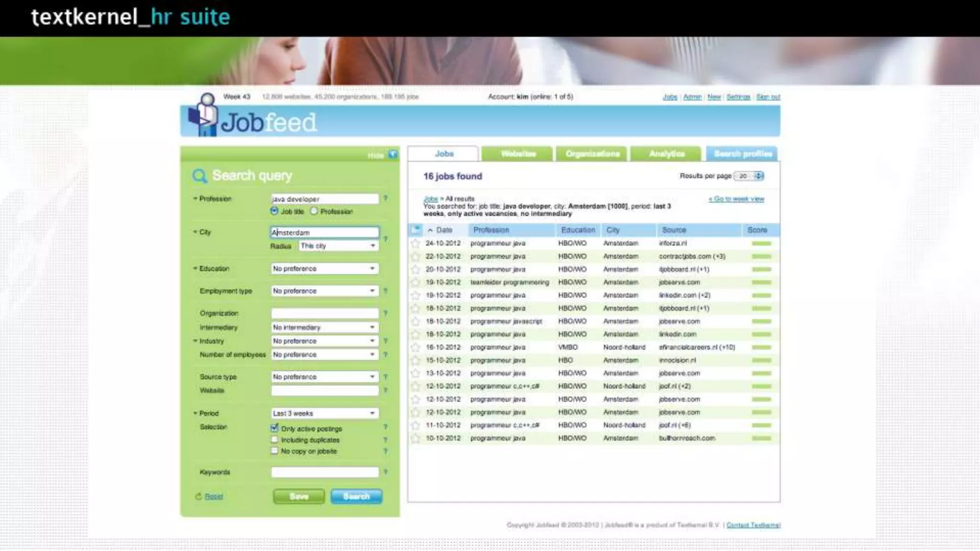Image resolution: width=980 pixels, height=551 pixels.
Task: Open the Industry dropdown
Action: coord(324,341)
